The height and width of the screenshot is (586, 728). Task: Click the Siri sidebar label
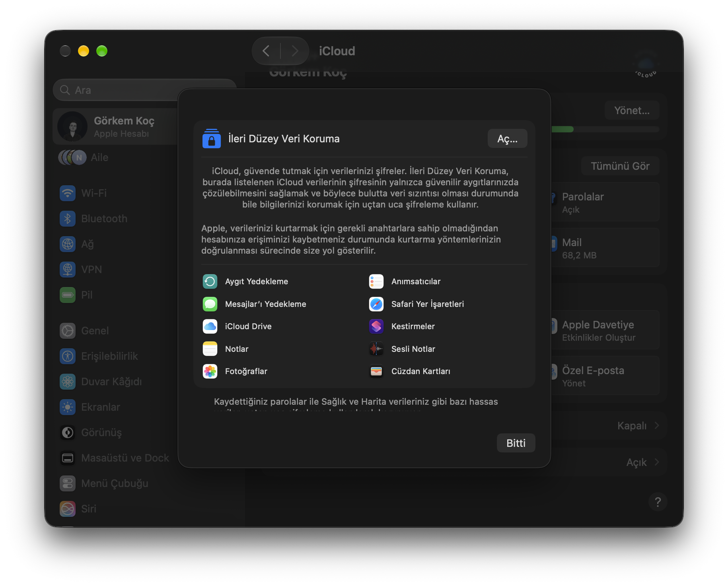(x=89, y=509)
